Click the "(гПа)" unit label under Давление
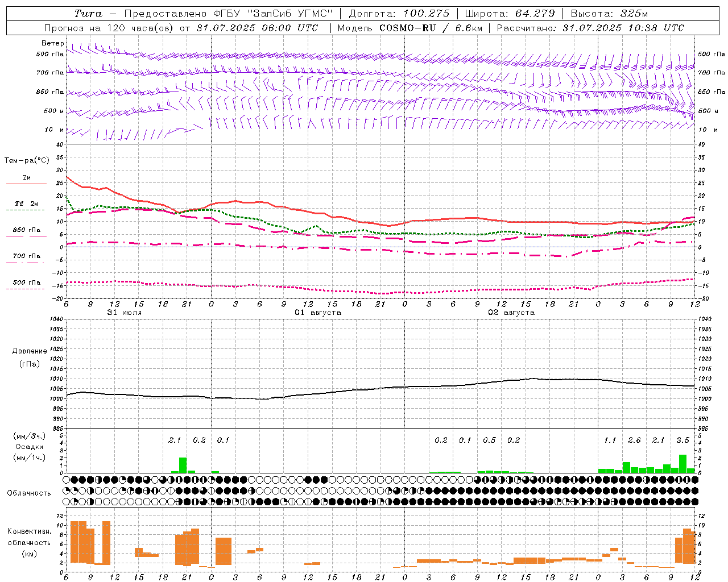 coord(30,364)
